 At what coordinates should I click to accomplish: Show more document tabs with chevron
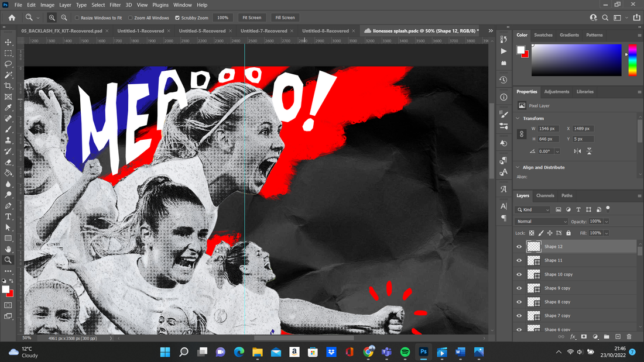coord(491,31)
